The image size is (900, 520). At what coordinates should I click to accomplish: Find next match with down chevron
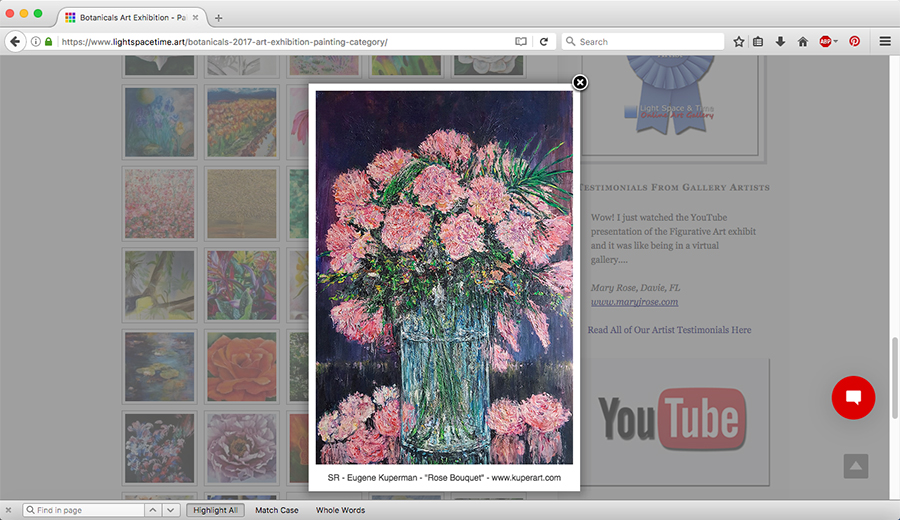point(171,510)
